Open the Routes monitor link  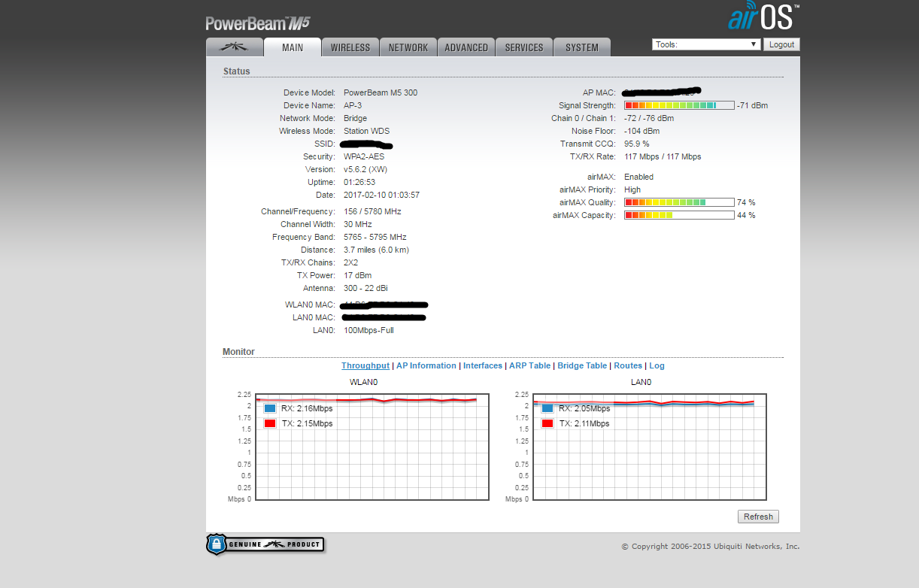628,365
